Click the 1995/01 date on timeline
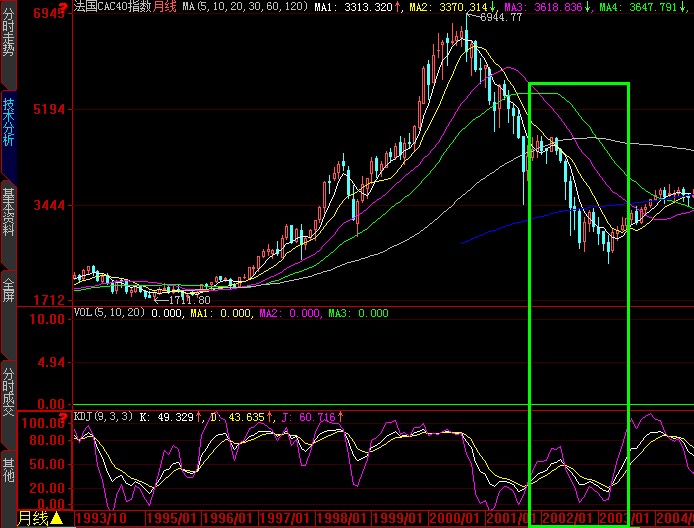Image resolution: width=694 pixels, height=528 pixels. (173, 519)
